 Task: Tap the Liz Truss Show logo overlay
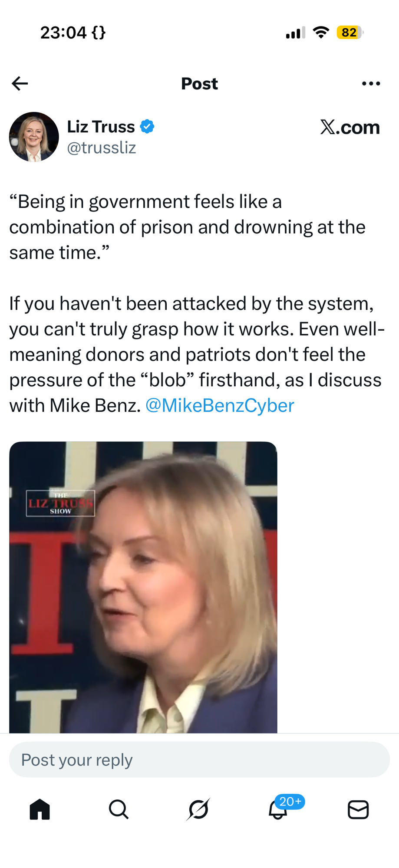[x=60, y=503]
